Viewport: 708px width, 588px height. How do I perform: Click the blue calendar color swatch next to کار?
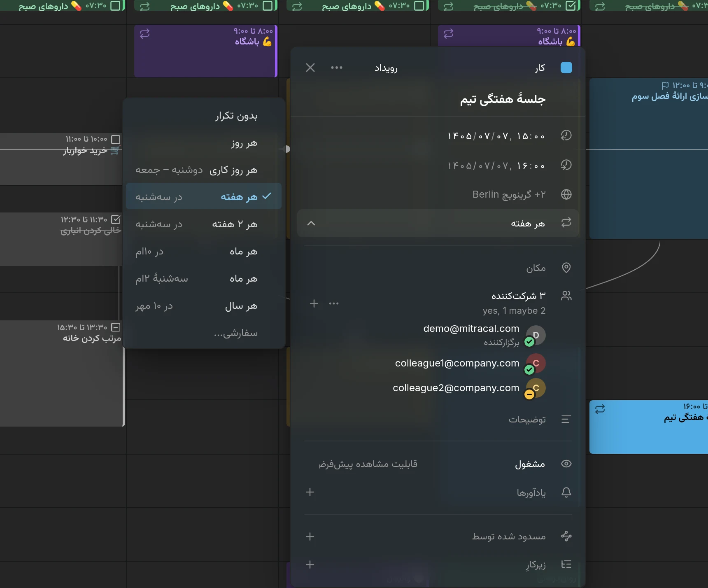566,68
